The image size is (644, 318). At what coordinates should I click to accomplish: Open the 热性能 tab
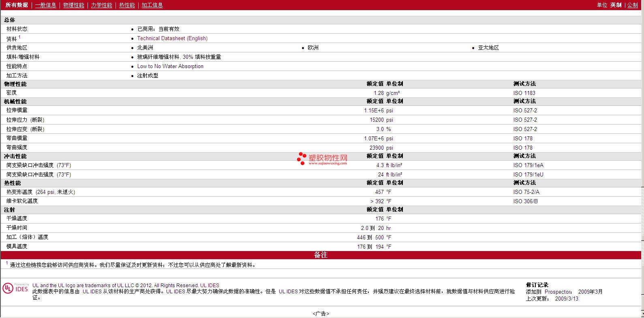pyautogui.click(x=127, y=5)
